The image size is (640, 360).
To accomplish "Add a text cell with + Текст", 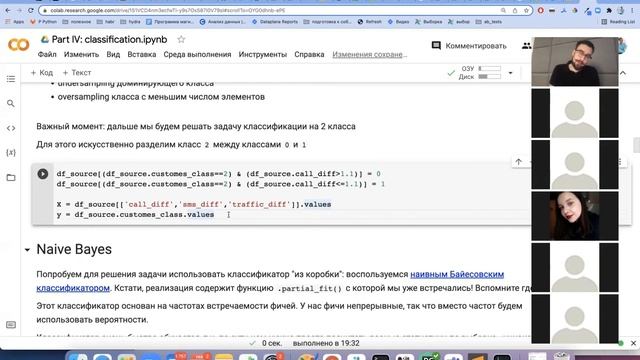I will pyautogui.click(x=77, y=73).
